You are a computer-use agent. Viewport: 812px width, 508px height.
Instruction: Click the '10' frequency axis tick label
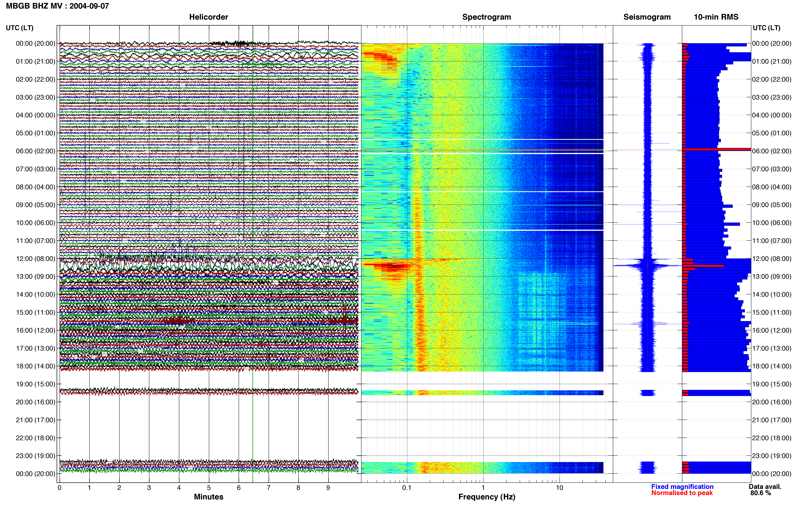559,487
